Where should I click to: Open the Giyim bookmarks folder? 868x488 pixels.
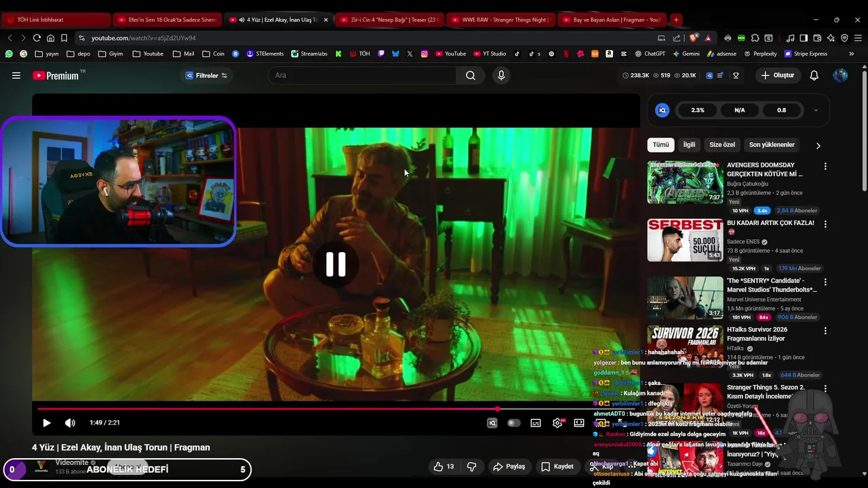[111, 54]
